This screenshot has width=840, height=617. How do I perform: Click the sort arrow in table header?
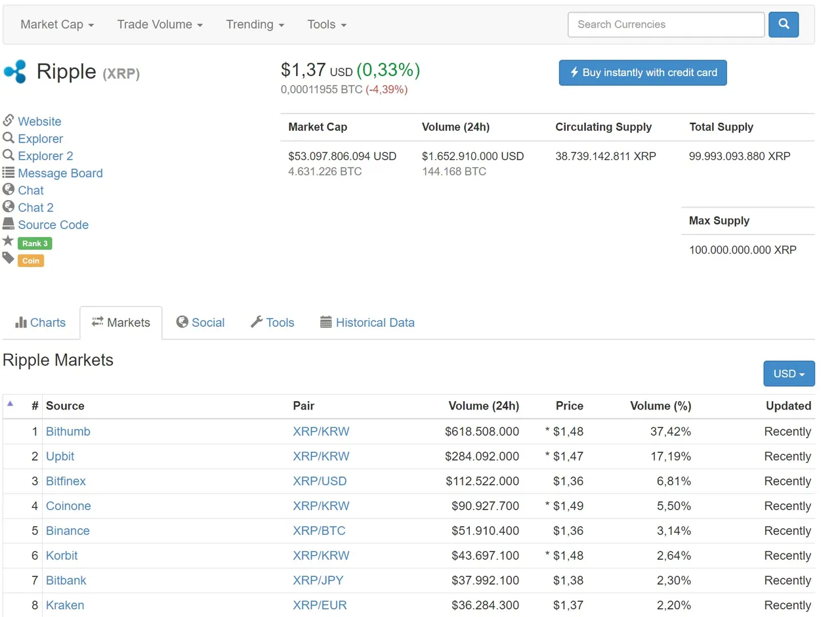pos(10,404)
